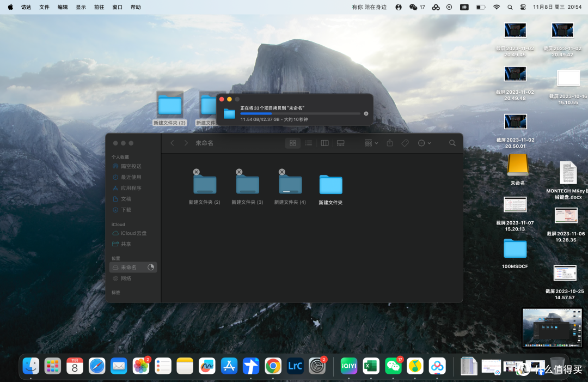Switch Finder to icon grid view
588x382 pixels.
coord(293,143)
